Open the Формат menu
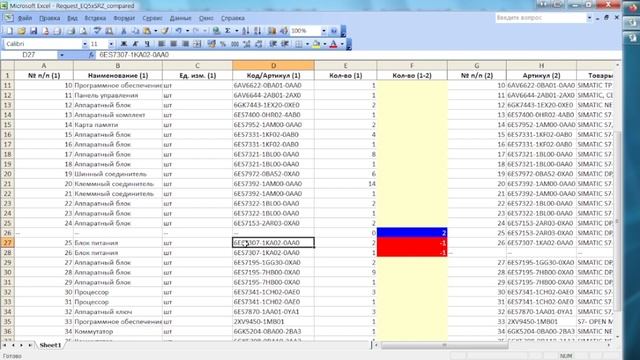This screenshot has width=640, height=360. [x=124, y=18]
